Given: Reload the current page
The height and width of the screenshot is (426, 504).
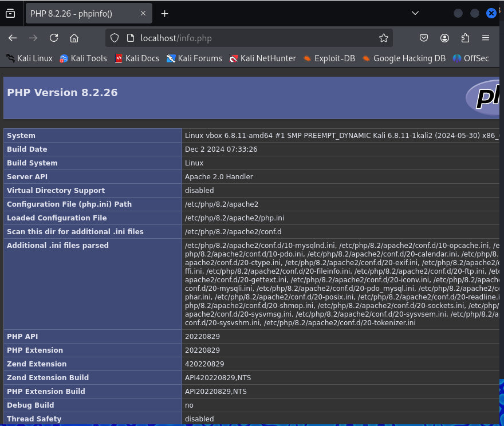Looking at the screenshot, I should point(54,38).
